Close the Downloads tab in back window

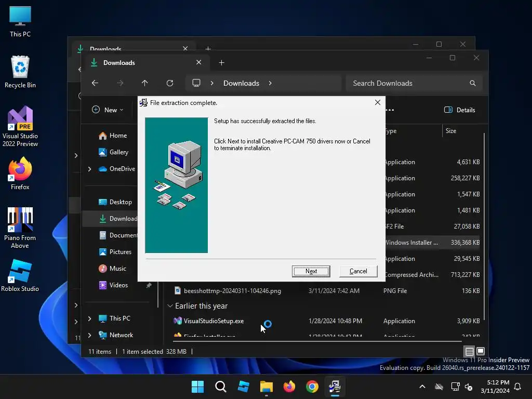[185, 48]
